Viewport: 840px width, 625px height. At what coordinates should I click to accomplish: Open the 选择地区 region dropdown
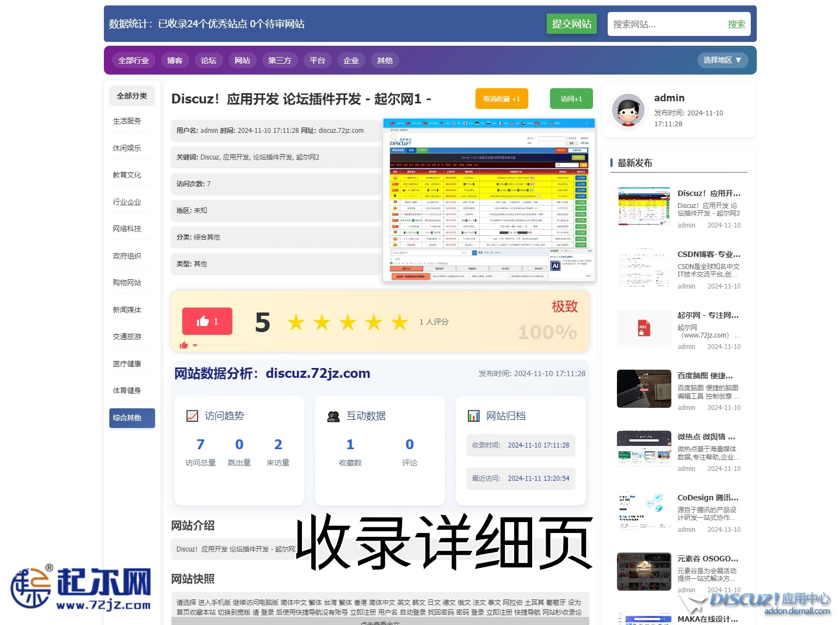coord(722,60)
